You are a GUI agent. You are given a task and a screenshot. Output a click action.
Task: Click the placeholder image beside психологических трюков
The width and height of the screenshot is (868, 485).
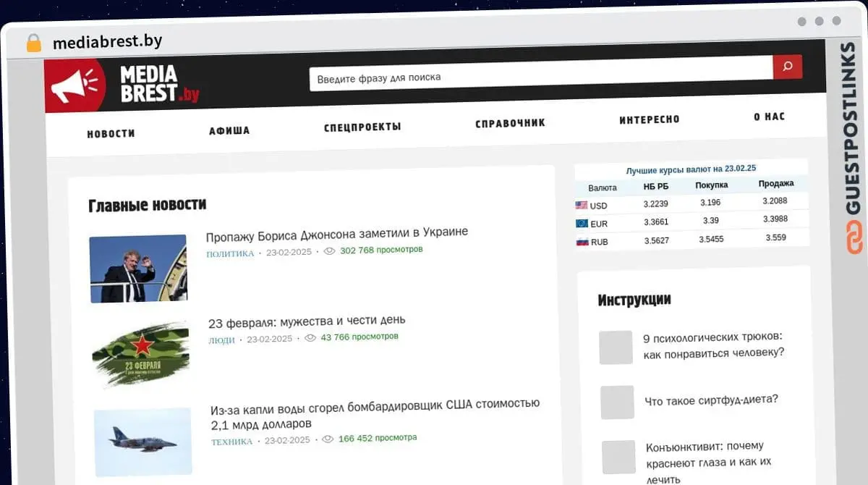click(616, 347)
